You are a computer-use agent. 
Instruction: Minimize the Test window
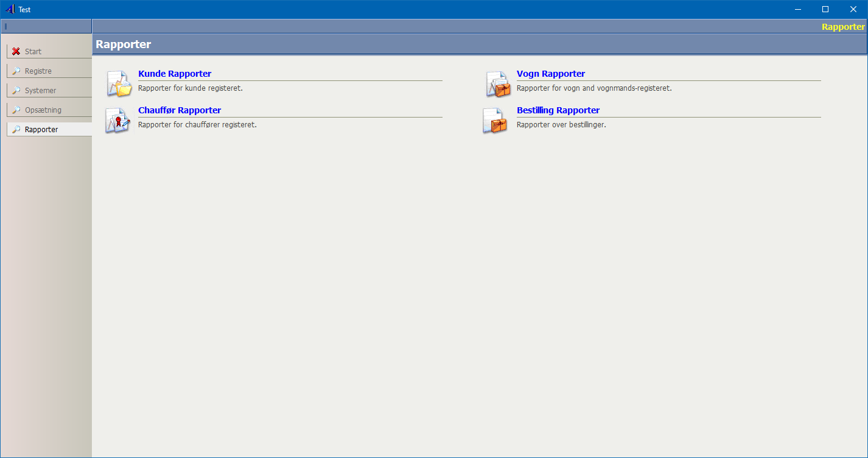(797, 9)
